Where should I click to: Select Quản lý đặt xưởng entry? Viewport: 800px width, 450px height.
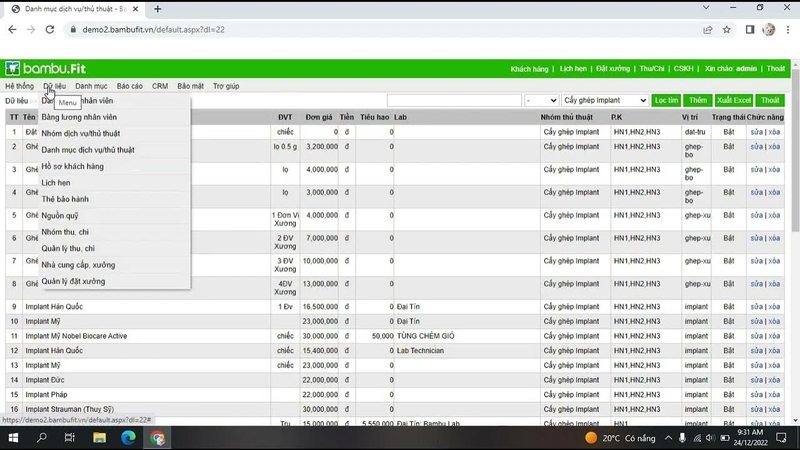coord(73,281)
